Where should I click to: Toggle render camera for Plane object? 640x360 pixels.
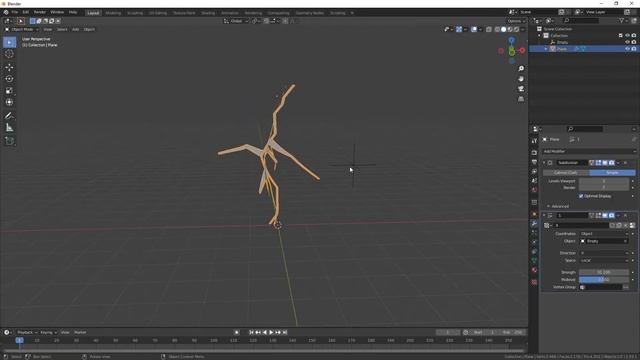point(634,49)
